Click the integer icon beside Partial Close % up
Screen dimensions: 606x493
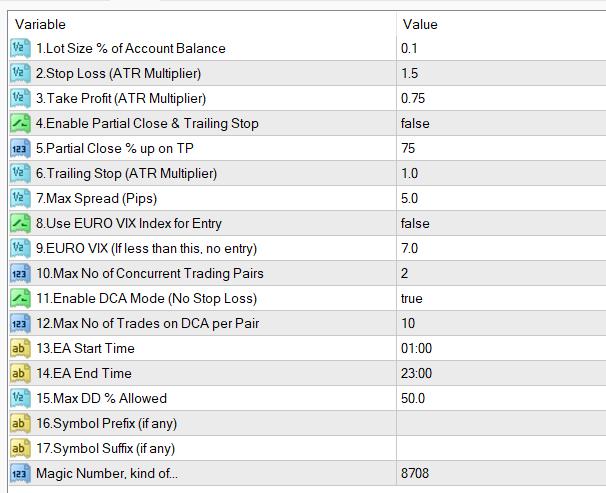coord(20,148)
